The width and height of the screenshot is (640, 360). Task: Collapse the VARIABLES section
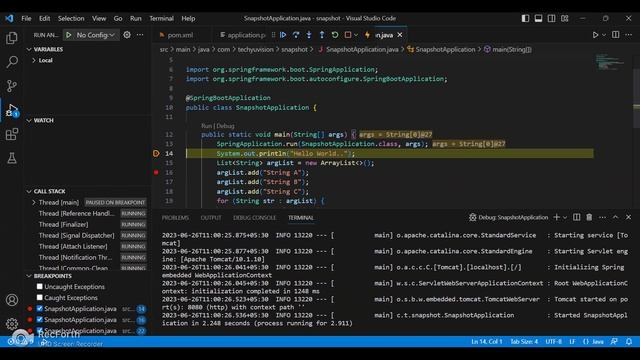click(44, 49)
